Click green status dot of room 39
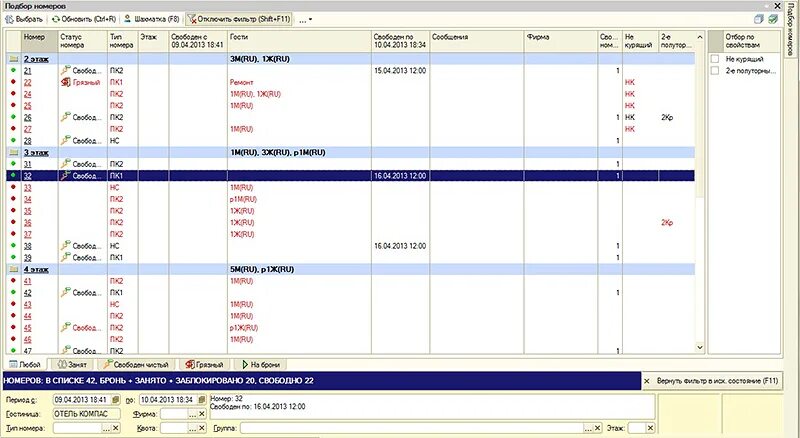This screenshot has height=438, width=800. (x=13, y=257)
